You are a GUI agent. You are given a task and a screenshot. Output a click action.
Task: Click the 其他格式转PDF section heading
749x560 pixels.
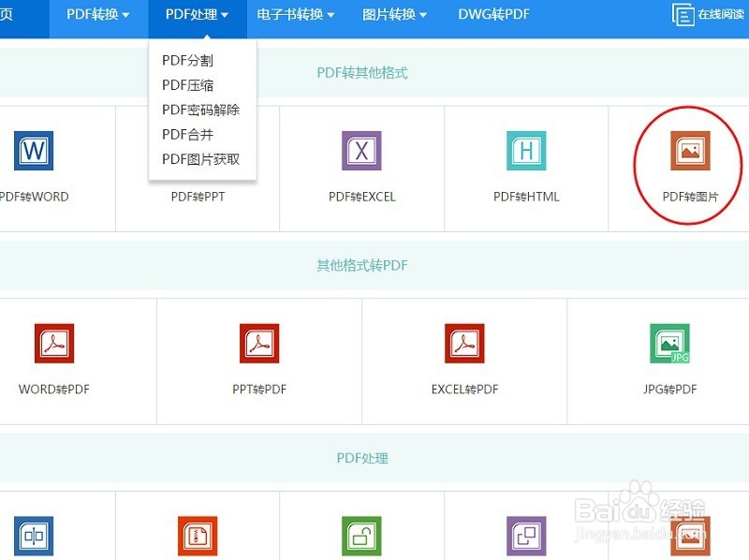coord(362,266)
